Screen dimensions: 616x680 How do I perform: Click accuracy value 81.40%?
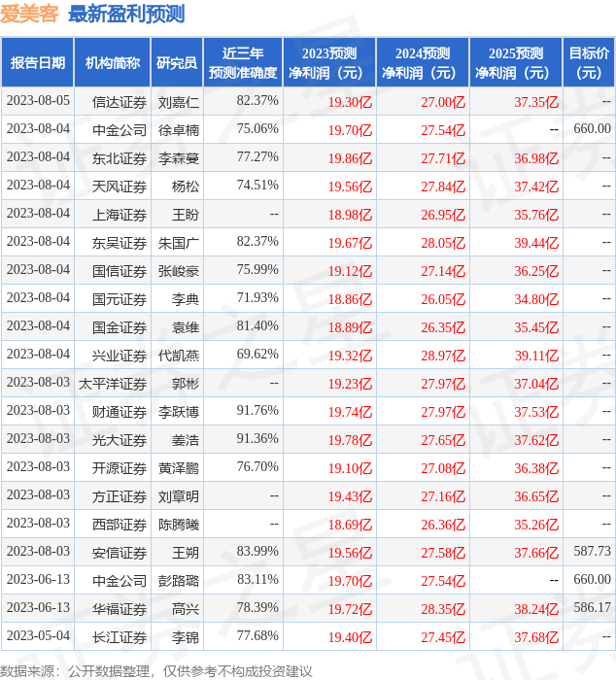click(257, 326)
